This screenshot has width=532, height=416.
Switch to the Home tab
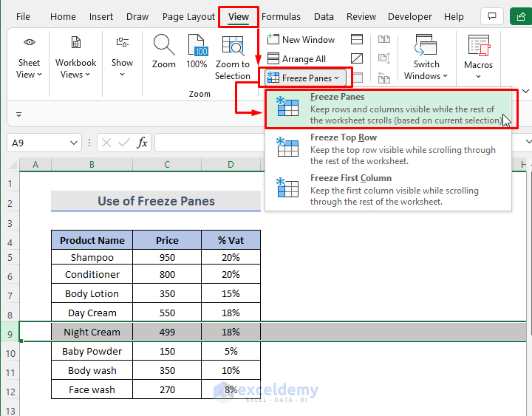tap(63, 17)
